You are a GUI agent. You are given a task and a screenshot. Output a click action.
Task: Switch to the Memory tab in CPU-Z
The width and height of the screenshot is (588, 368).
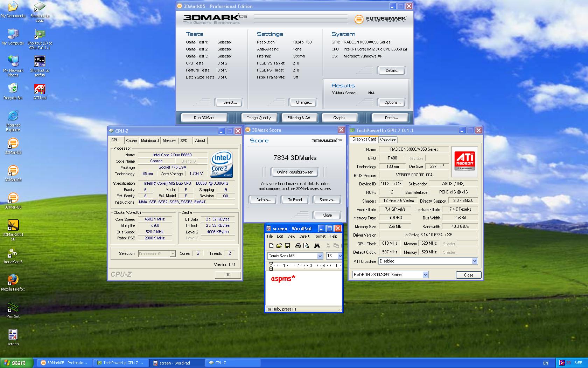click(x=169, y=141)
